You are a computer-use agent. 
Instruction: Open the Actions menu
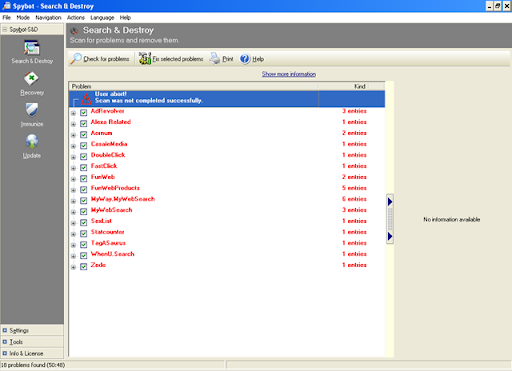(76, 17)
